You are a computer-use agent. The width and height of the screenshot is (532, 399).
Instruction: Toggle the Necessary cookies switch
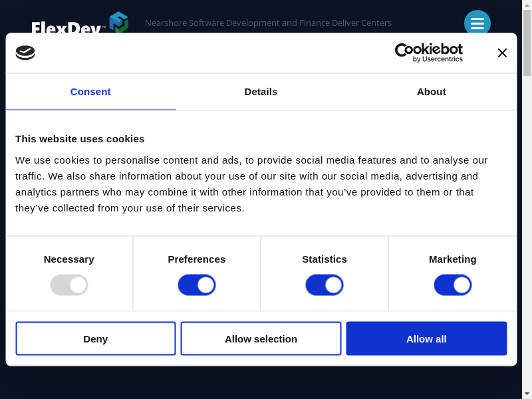click(x=69, y=285)
